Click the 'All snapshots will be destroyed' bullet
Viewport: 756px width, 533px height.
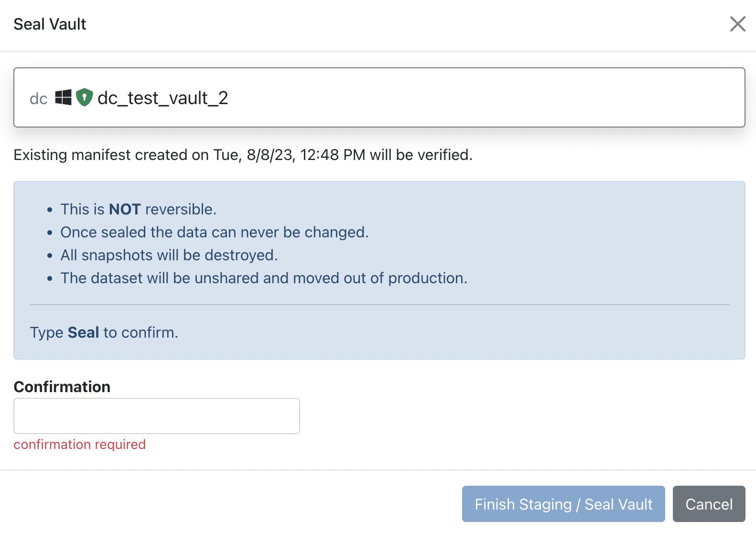(169, 255)
